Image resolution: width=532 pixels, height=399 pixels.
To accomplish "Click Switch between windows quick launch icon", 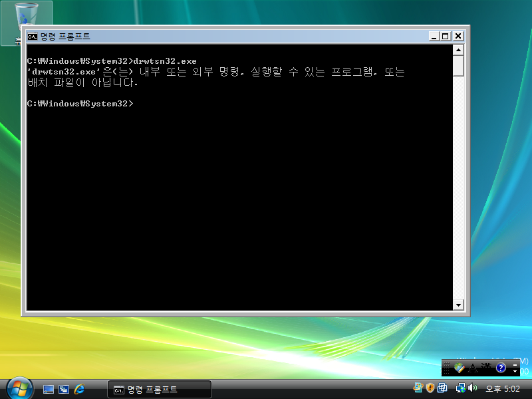I will click(64, 389).
